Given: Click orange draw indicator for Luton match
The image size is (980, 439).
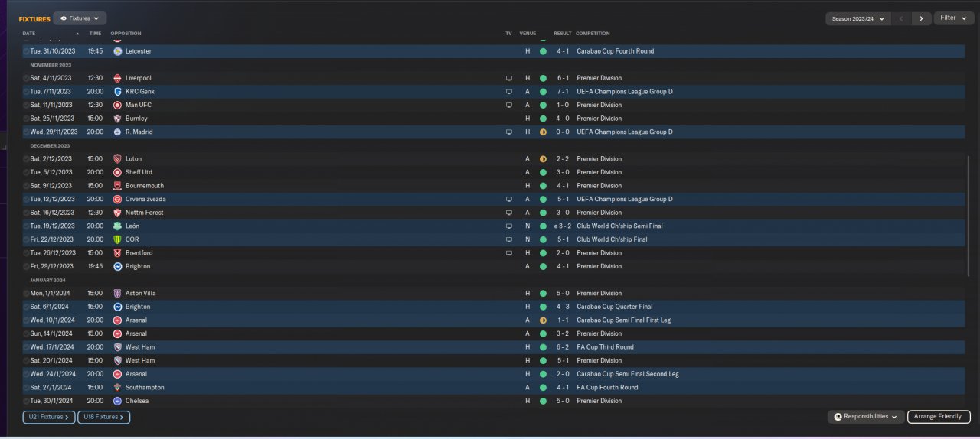Looking at the screenshot, I should pyautogui.click(x=543, y=159).
